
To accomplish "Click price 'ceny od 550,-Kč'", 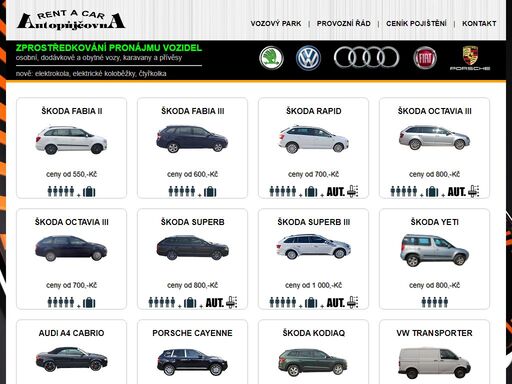I will pos(71,174).
